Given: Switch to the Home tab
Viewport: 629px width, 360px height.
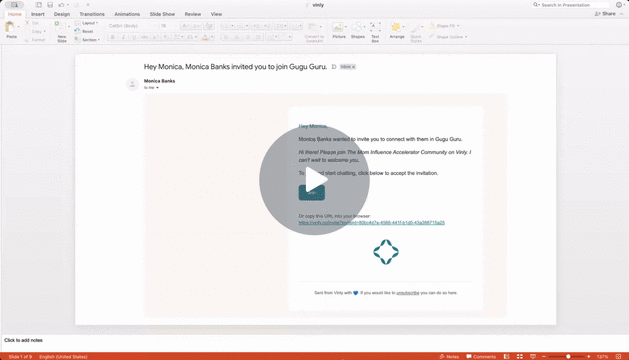Looking at the screenshot, I should 15,14.
